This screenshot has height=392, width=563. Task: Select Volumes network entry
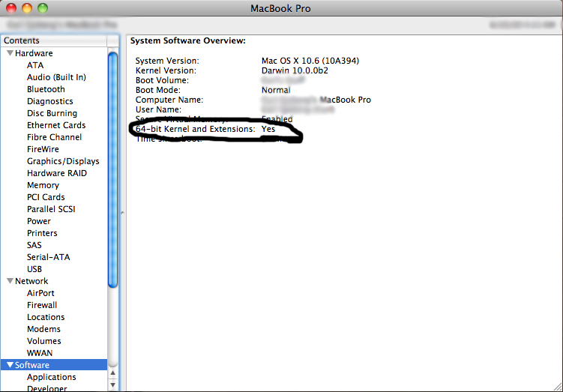click(43, 341)
